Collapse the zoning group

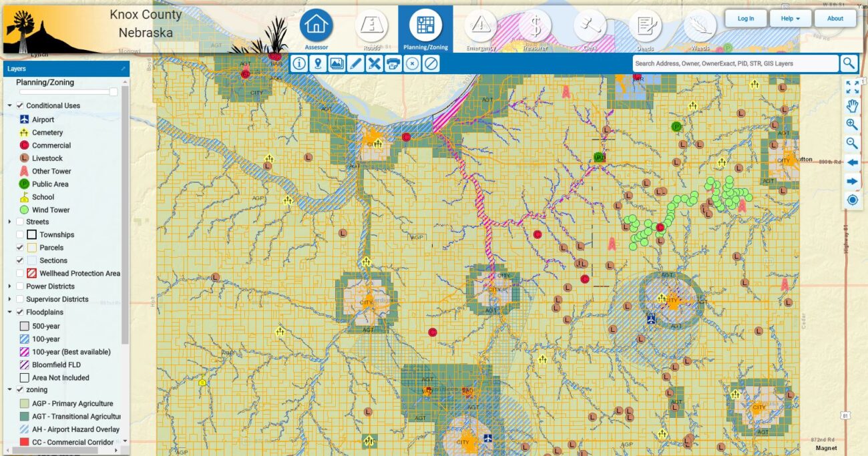(x=9, y=389)
